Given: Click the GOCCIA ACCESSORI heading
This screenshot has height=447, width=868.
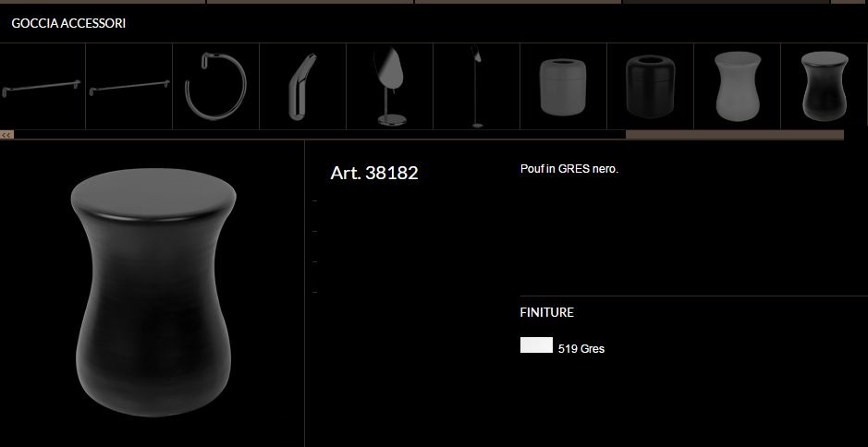Looking at the screenshot, I should 68,23.
